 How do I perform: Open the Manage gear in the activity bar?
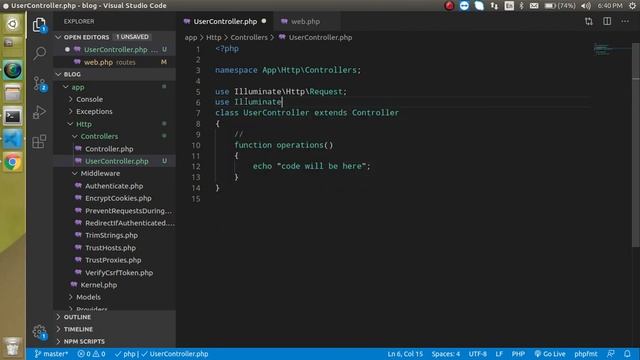point(40,331)
